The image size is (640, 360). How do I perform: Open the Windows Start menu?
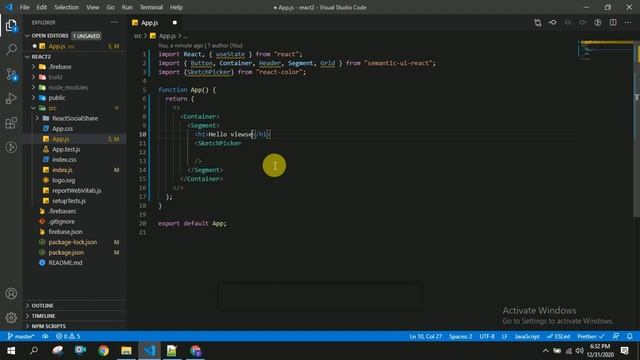click(11, 351)
